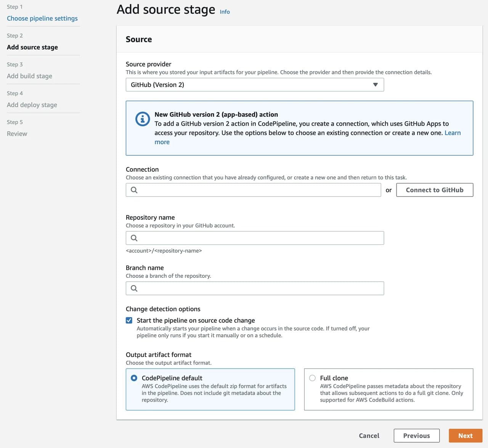Follow the Learn more link in the notice
This screenshot has width=488, height=448.
(453, 133)
